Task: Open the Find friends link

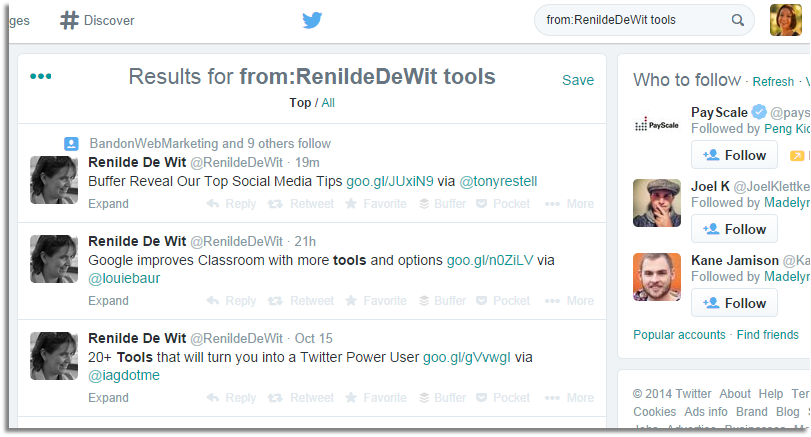Action: [x=768, y=335]
